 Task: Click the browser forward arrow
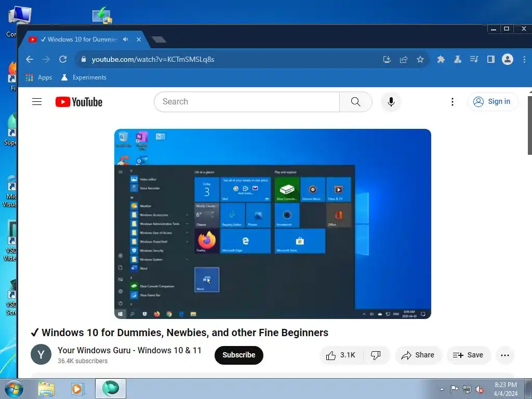[x=46, y=59]
